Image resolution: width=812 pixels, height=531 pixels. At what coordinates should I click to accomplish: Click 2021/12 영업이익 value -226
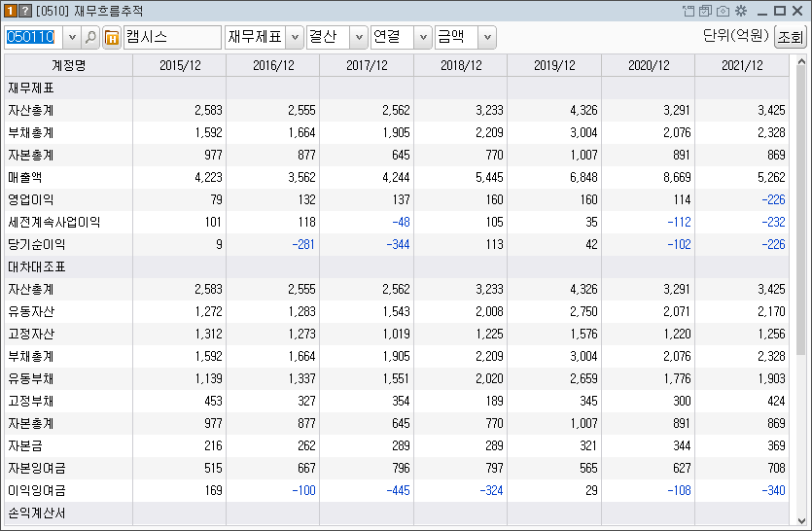pos(773,200)
